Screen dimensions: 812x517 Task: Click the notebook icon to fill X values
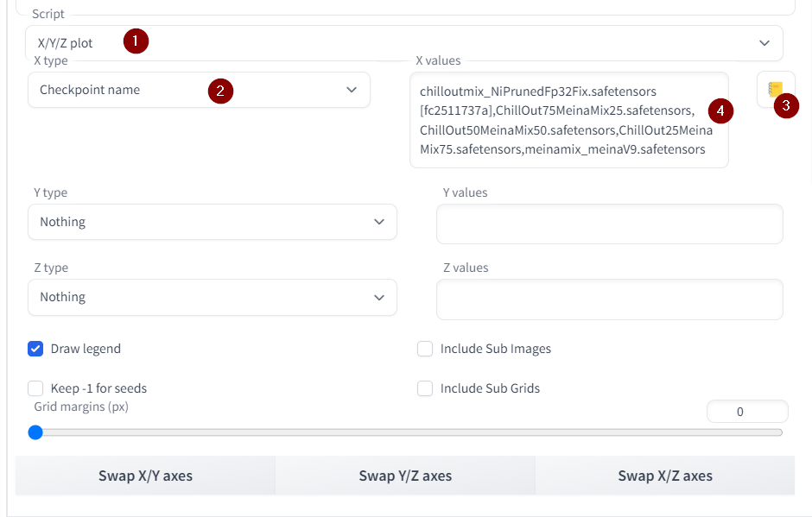(775, 89)
